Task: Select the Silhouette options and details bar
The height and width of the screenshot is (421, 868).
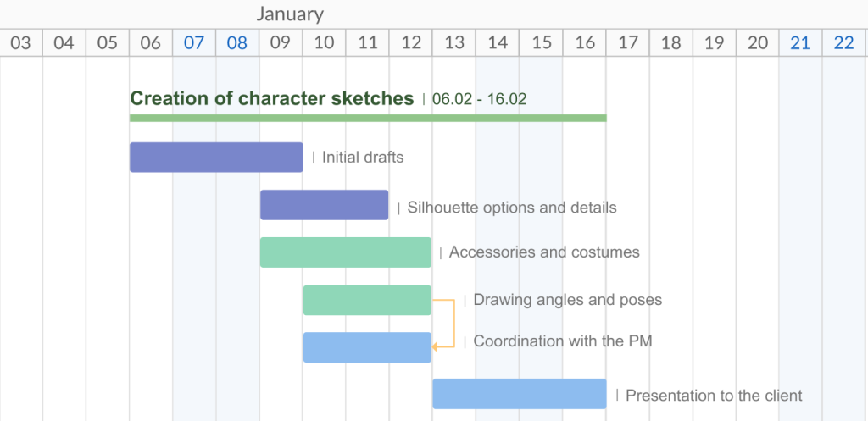Action: click(x=324, y=206)
